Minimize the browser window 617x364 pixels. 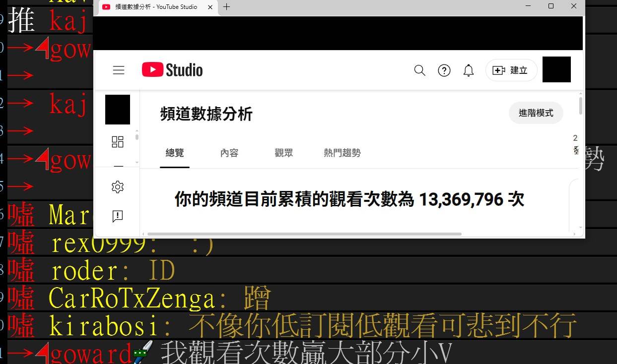(528, 6)
